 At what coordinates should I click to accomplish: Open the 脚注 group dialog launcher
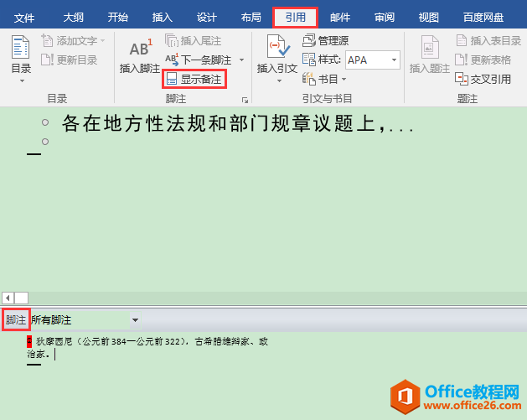tap(245, 100)
